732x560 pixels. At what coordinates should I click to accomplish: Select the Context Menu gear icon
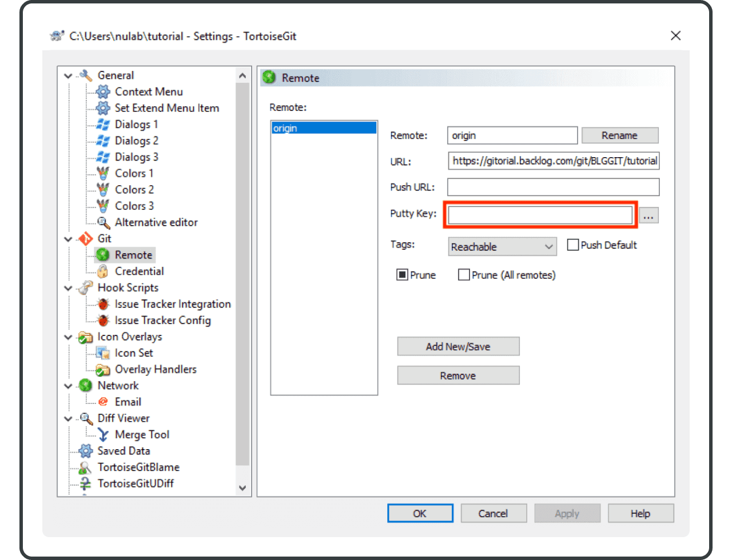click(x=103, y=92)
